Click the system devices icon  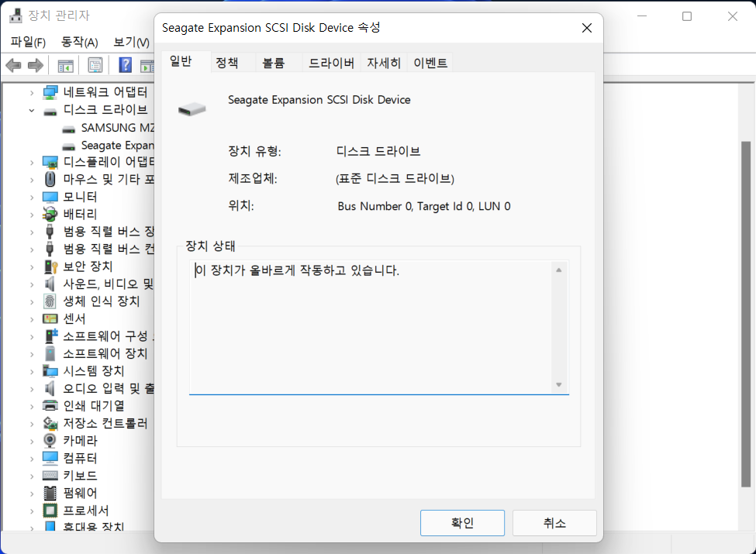tap(50, 370)
